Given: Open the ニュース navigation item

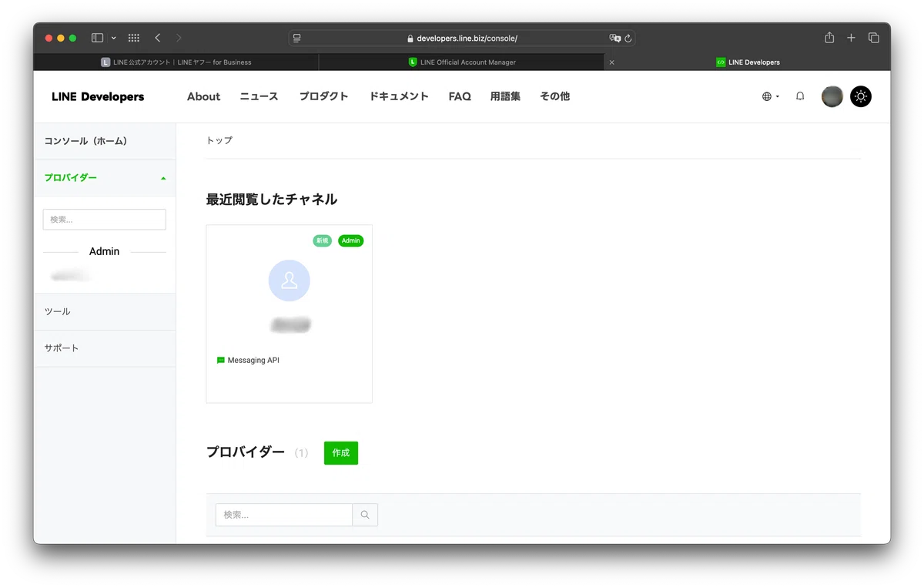Looking at the screenshot, I should tap(259, 96).
